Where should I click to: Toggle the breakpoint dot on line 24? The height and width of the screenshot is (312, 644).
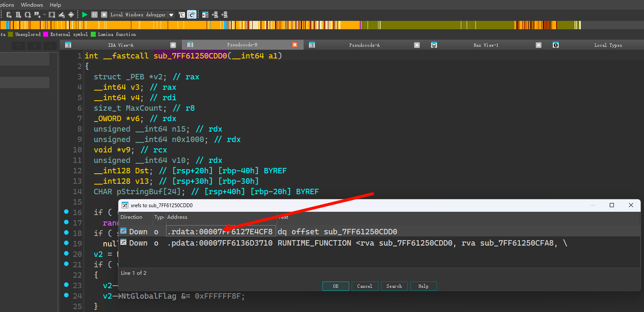66,295
